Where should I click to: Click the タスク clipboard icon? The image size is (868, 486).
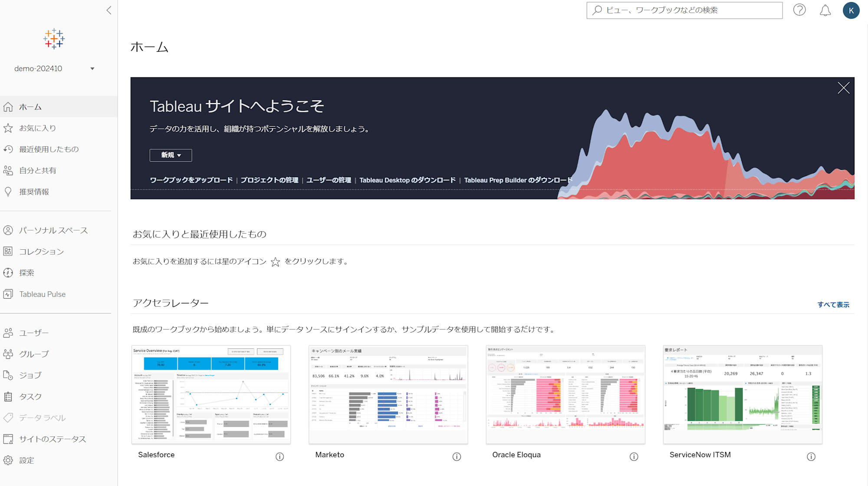coord(8,397)
